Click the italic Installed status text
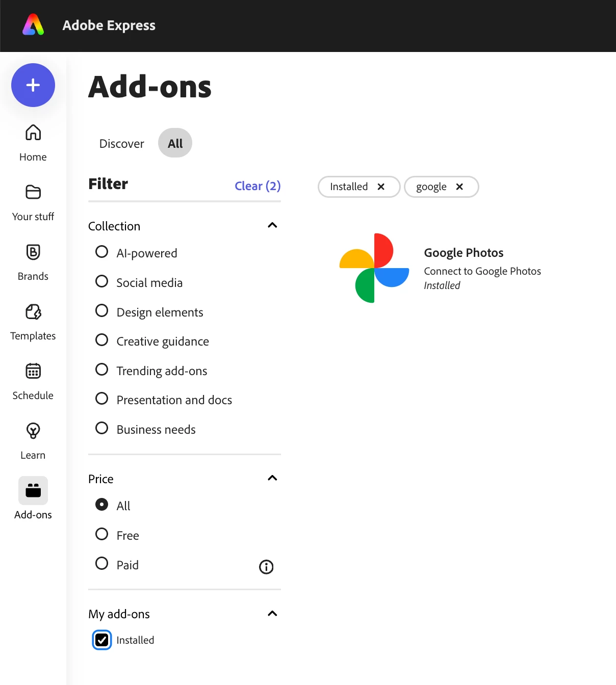This screenshot has width=616, height=685. pyautogui.click(x=442, y=285)
